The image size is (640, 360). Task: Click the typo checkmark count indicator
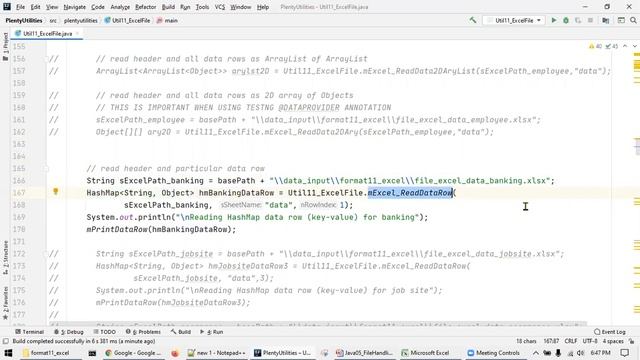click(x=612, y=46)
